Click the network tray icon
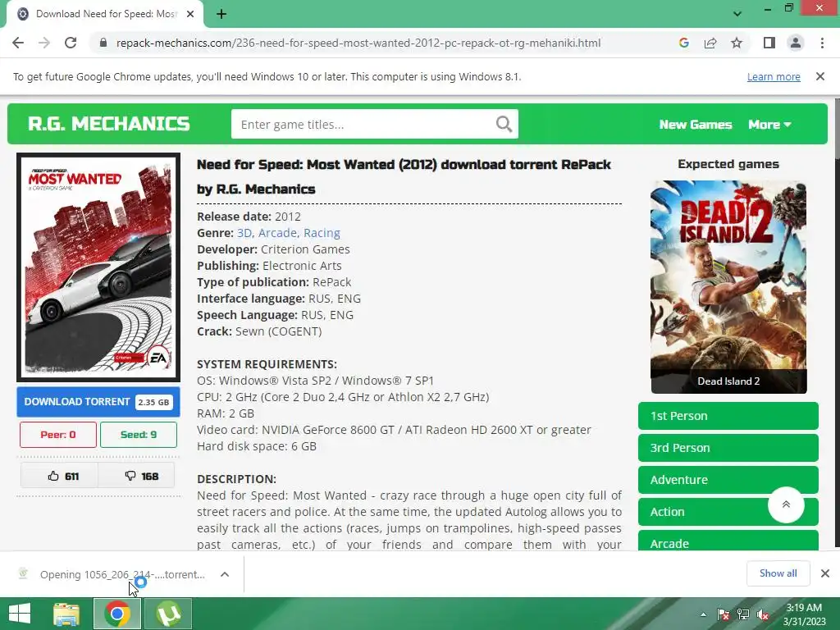840x630 pixels. click(x=743, y=614)
